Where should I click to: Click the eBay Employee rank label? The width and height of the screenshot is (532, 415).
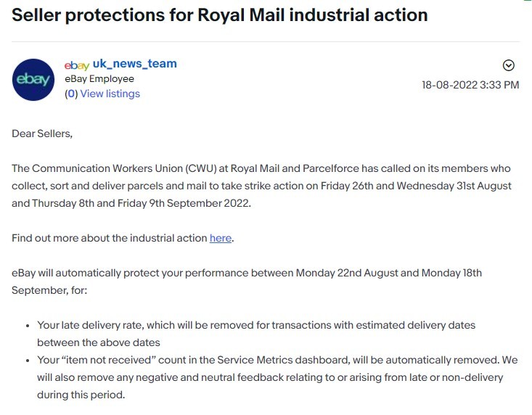pyautogui.click(x=99, y=79)
